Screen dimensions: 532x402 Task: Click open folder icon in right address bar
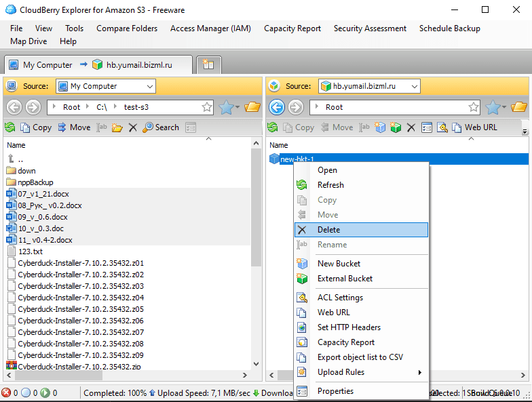coord(518,107)
